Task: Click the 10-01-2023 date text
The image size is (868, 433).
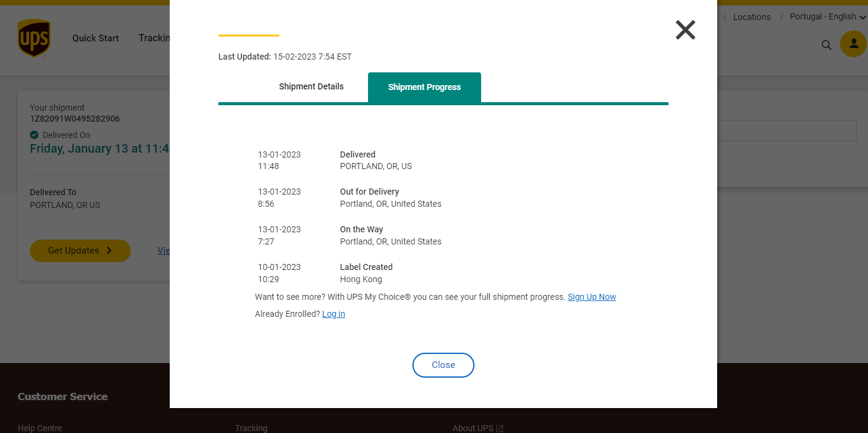Action: coord(279,267)
